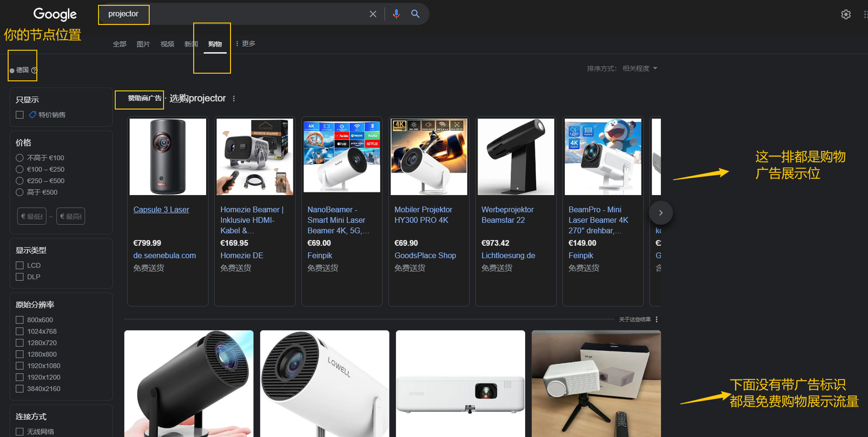Click the minimum price 最低 field
Image resolution: width=868 pixels, height=437 pixels.
31,216
